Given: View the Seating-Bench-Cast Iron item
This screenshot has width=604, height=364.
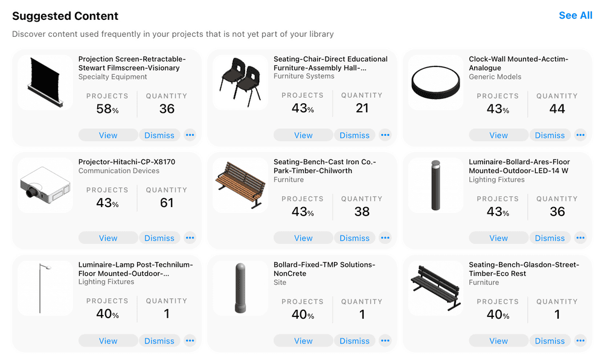Looking at the screenshot, I should [x=303, y=237].
